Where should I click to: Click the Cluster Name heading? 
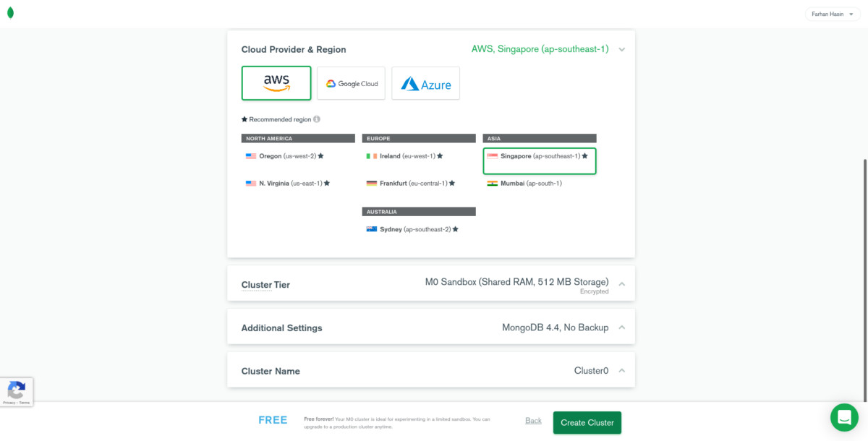coord(271,372)
